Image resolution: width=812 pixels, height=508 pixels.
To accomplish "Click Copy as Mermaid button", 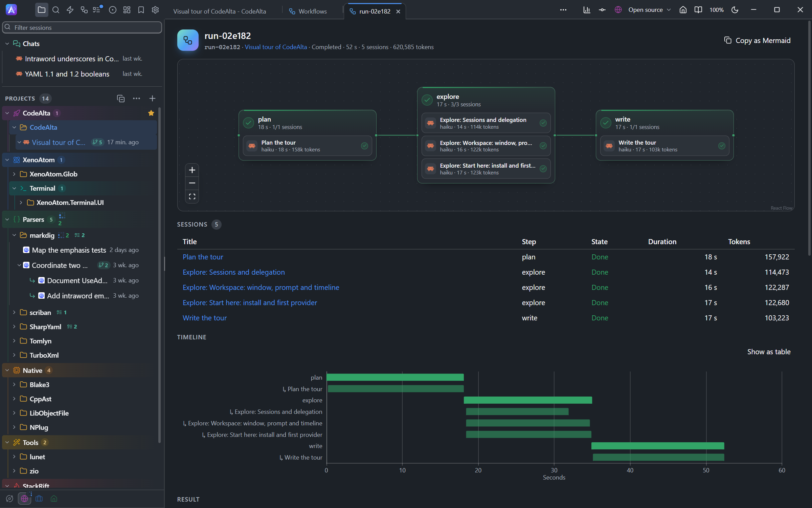I will click(757, 41).
